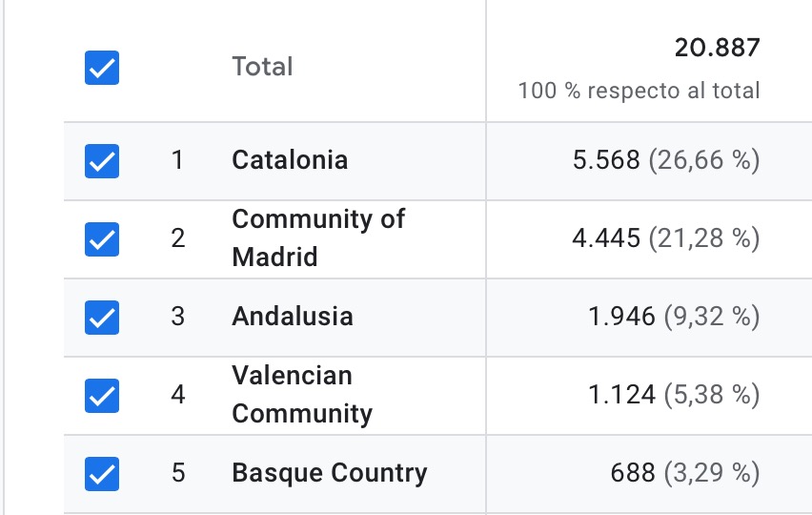Deselect the Community of Madrid checkbox
This screenshot has height=515, width=812.
102,238
